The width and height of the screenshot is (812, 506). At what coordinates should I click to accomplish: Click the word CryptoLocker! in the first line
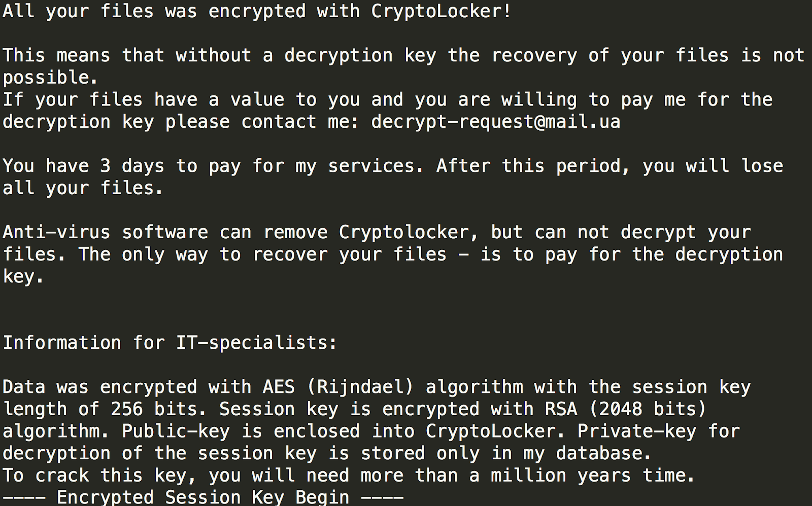click(442, 11)
